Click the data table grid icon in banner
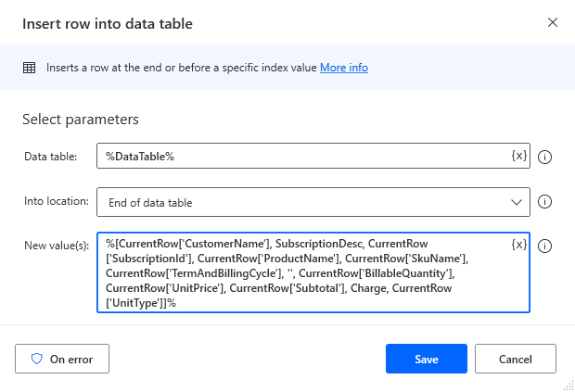Viewport: 575px width, 392px height. coord(30,68)
